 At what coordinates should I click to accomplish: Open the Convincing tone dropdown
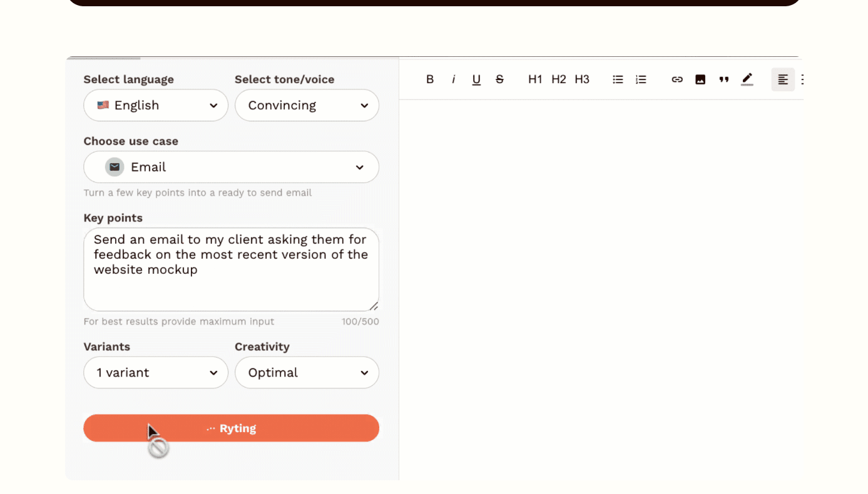point(307,105)
